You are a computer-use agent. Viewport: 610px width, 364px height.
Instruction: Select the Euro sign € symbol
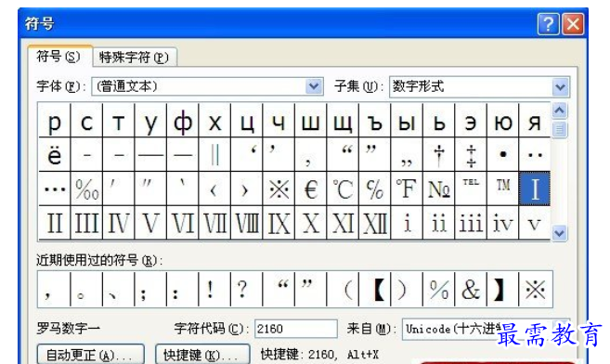[x=311, y=189]
